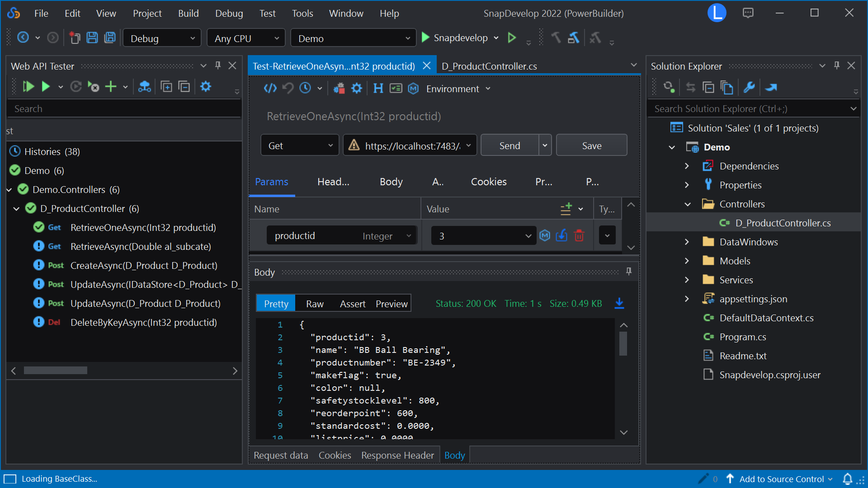
Task: Open the Get HTTP method dropdown
Action: pos(300,146)
